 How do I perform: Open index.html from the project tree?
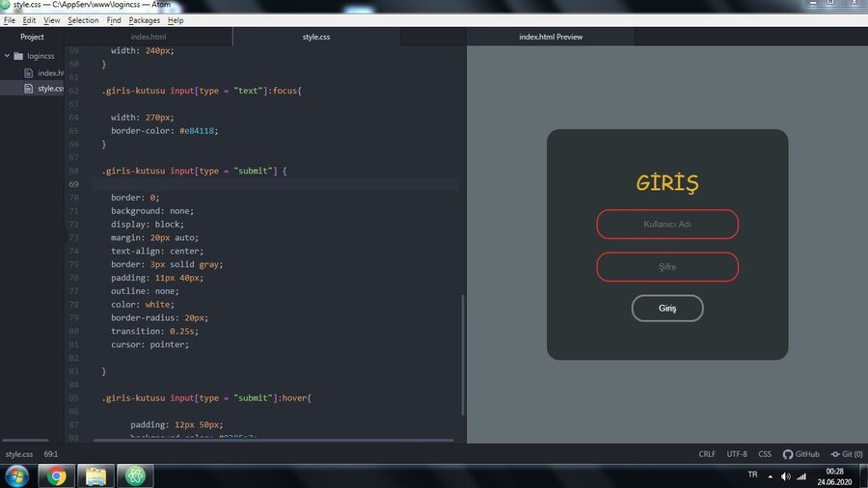point(50,73)
